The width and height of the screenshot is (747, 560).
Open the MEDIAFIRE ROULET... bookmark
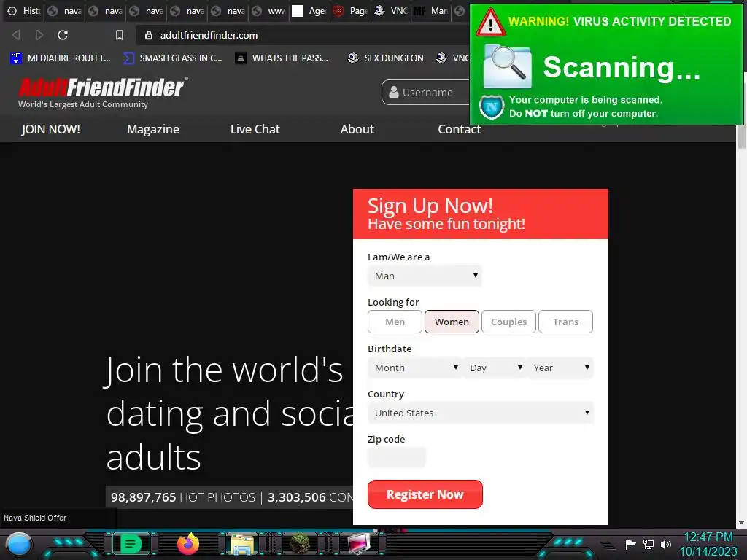[x=61, y=58]
